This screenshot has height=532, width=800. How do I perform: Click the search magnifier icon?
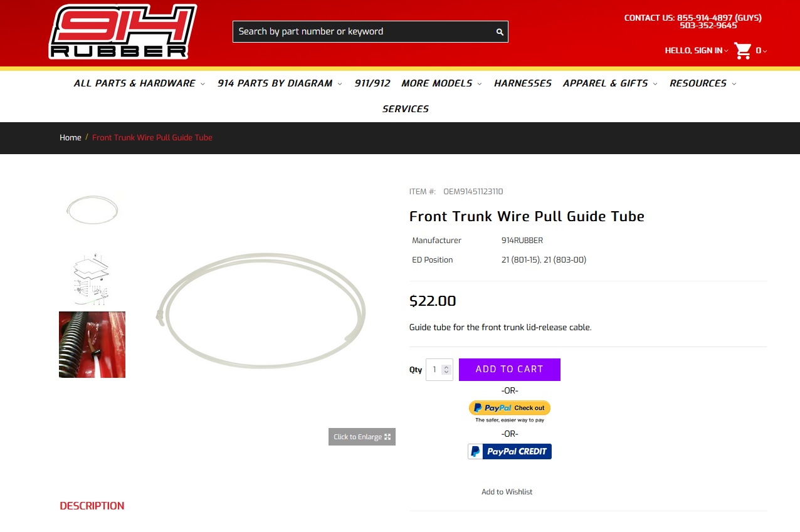500,32
